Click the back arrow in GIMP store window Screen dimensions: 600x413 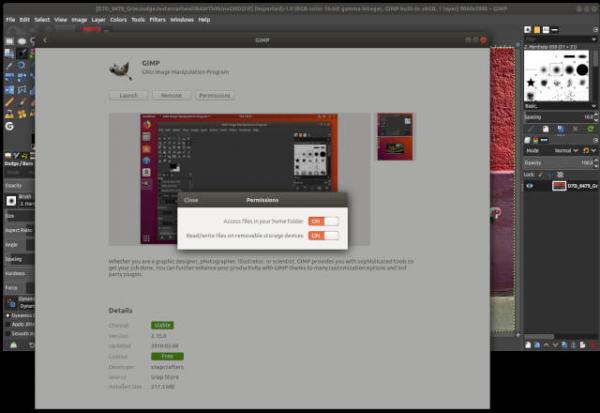coord(45,40)
